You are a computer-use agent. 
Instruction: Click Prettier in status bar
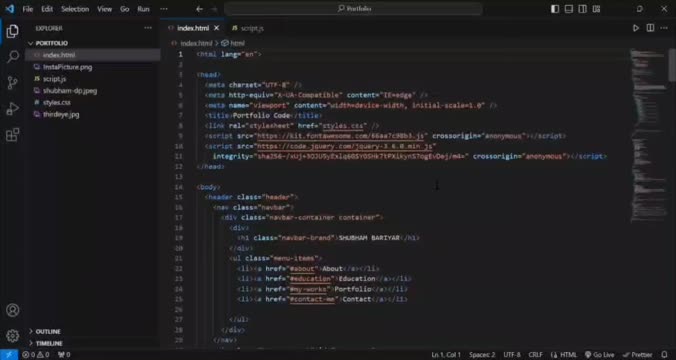click(638, 355)
